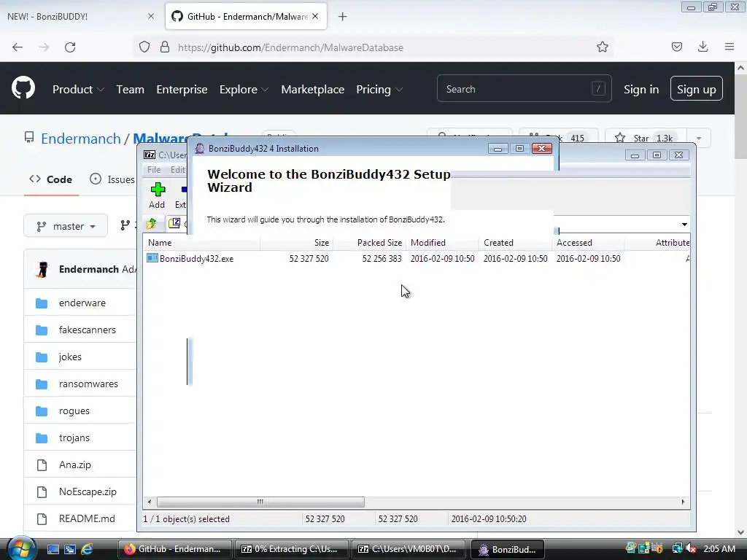This screenshot has height=560, width=747.
Task: Click the Add green plus icon in 7-Zip
Action: [158, 190]
